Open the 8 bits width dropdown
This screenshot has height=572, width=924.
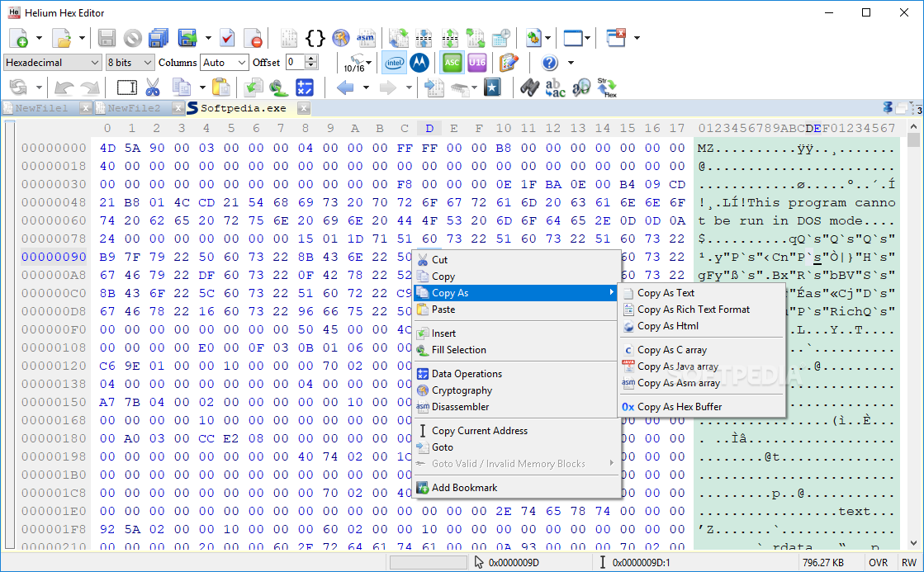(x=130, y=63)
